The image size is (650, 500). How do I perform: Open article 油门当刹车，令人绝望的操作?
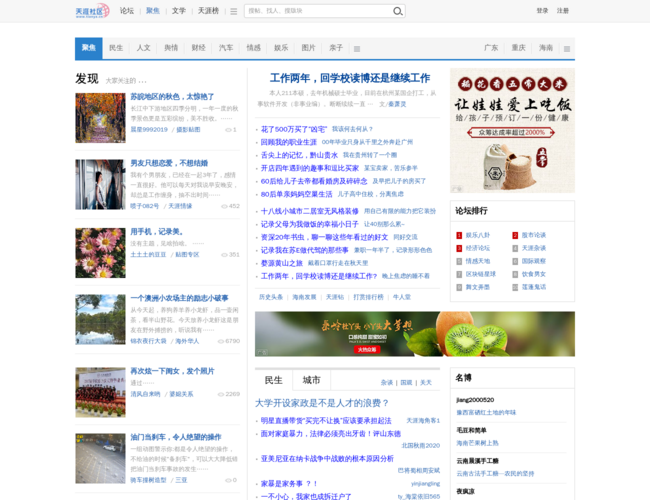tap(176, 437)
